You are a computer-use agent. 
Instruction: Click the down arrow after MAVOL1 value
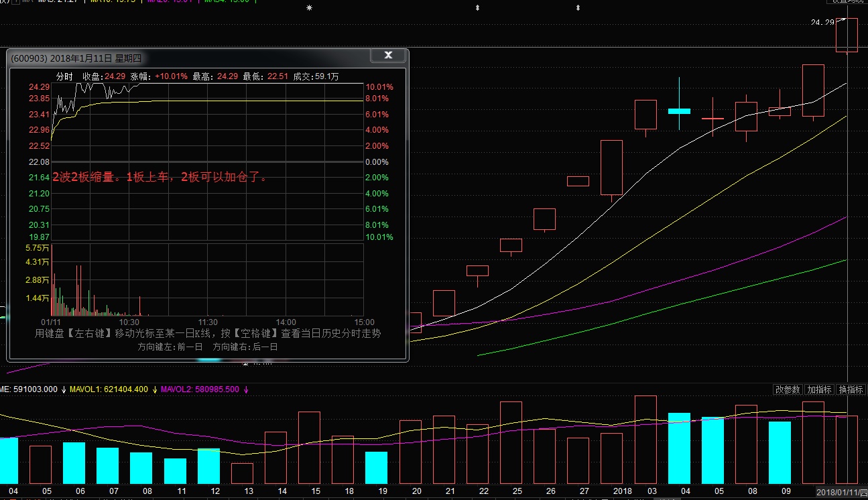(154, 389)
